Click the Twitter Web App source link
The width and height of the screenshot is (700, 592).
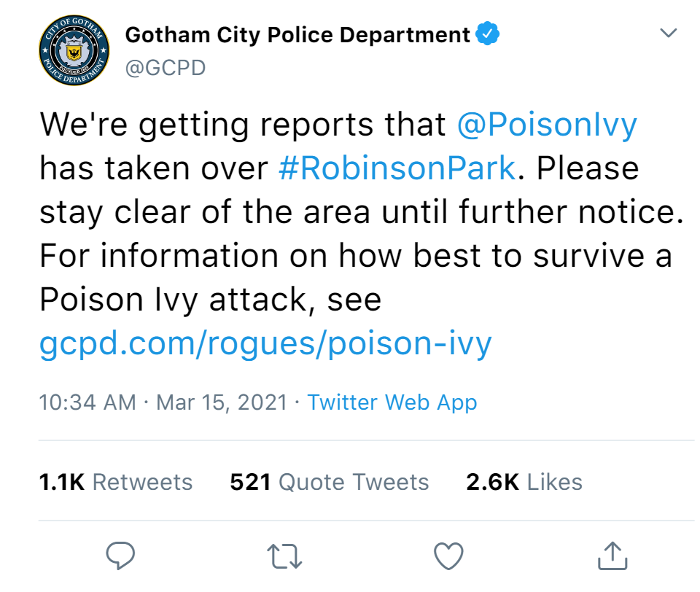pyautogui.click(x=392, y=402)
